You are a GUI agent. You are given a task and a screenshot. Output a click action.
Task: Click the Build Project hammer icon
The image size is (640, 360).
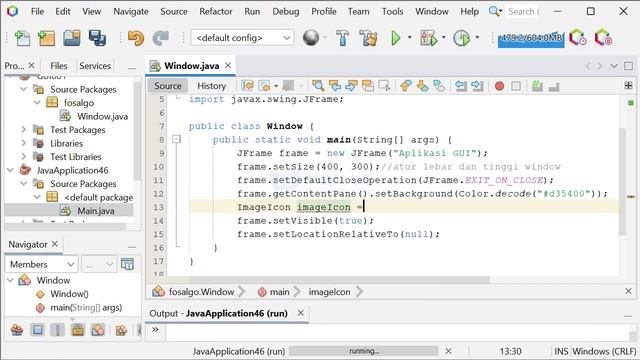(342, 38)
